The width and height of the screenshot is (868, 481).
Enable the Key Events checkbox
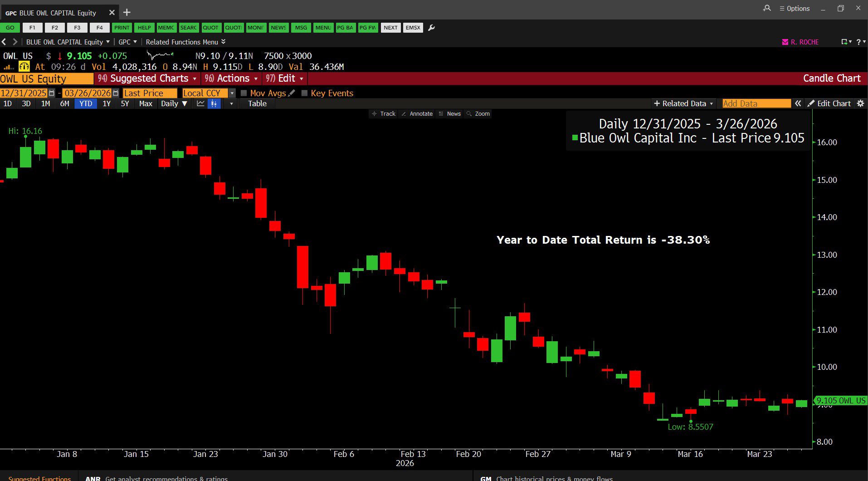[x=304, y=93]
